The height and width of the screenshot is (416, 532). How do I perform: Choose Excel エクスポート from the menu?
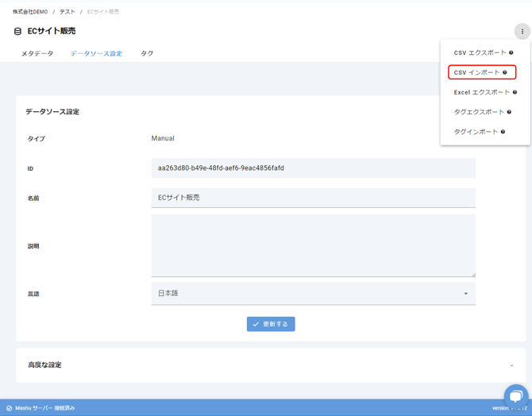click(x=481, y=92)
